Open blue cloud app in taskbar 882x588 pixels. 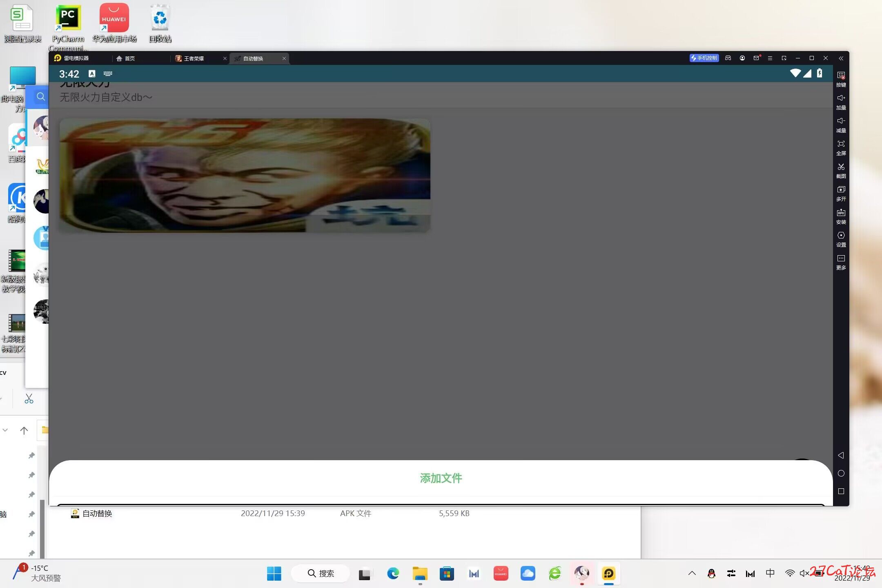[x=528, y=573]
